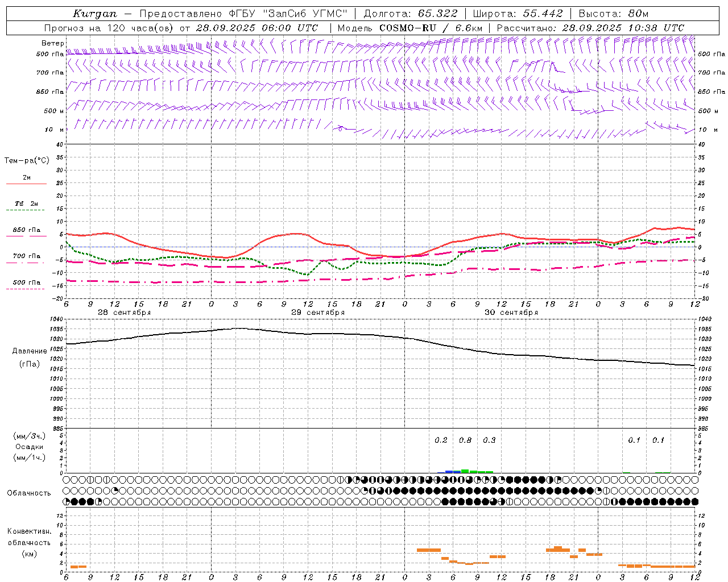Click the latitude value Широта: 55.442

click(518, 14)
